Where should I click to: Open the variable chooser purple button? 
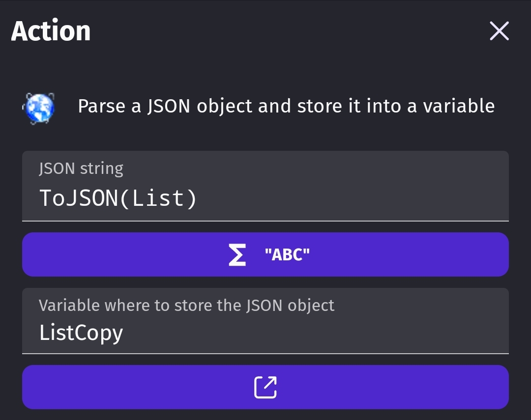tap(265, 387)
